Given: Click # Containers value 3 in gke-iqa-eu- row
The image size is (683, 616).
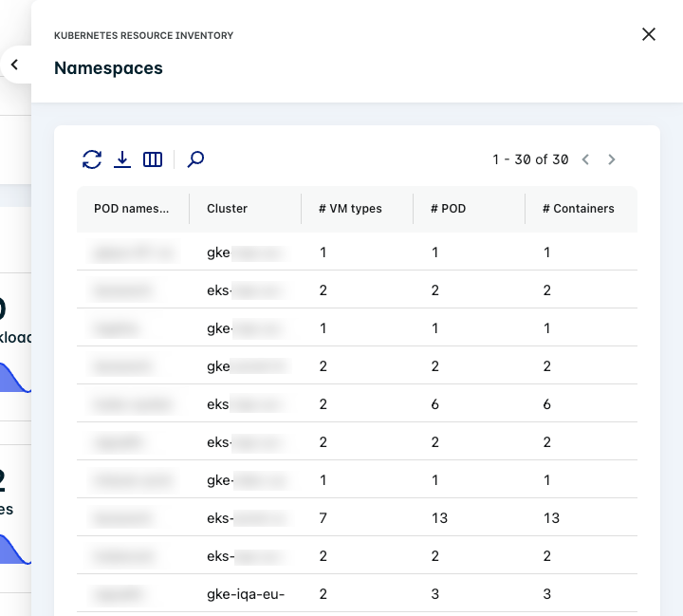Looking at the screenshot, I should pos(546,594).
